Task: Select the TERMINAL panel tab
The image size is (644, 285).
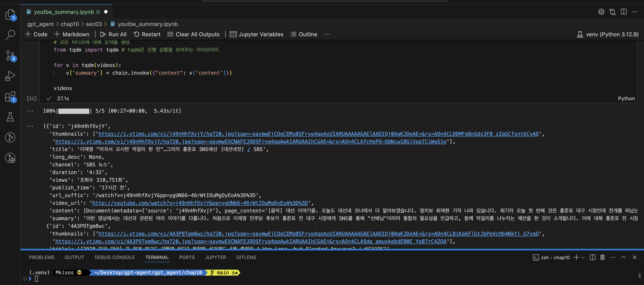Action: pyautogui.click(x=157, y=257)
